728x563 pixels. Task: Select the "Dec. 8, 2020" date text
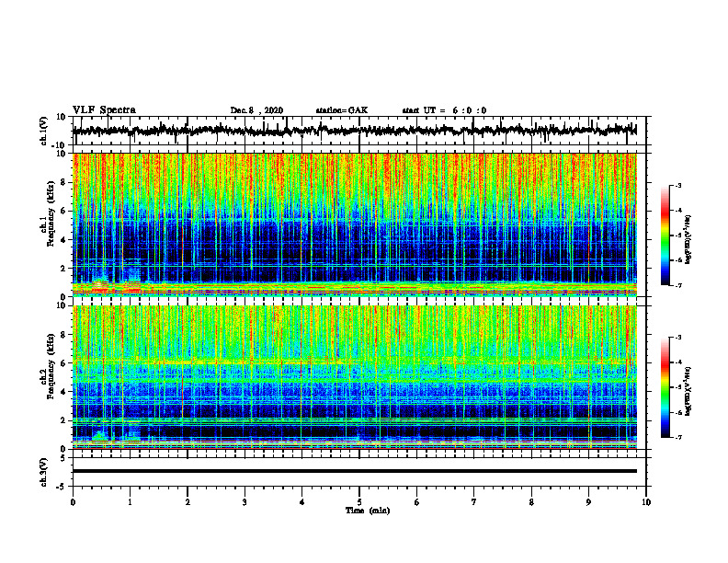pyautogui.click(x=256, y=110)
